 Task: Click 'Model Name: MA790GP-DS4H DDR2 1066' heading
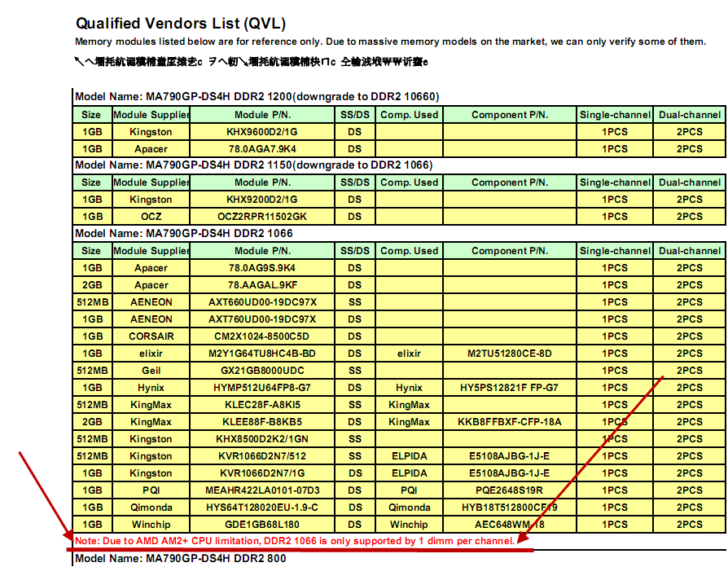pyautogui.click(x=184, y=234)
